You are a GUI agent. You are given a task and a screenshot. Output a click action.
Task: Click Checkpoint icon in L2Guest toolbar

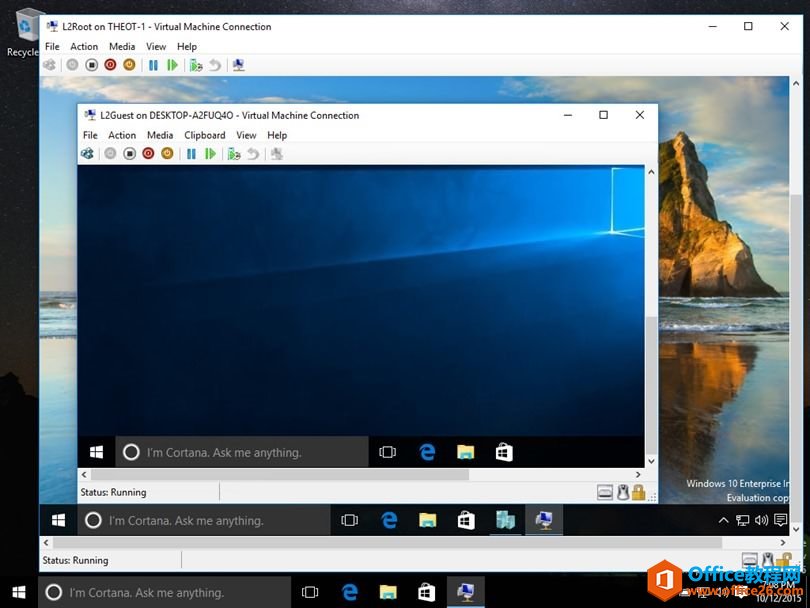[x=234, y=153]
